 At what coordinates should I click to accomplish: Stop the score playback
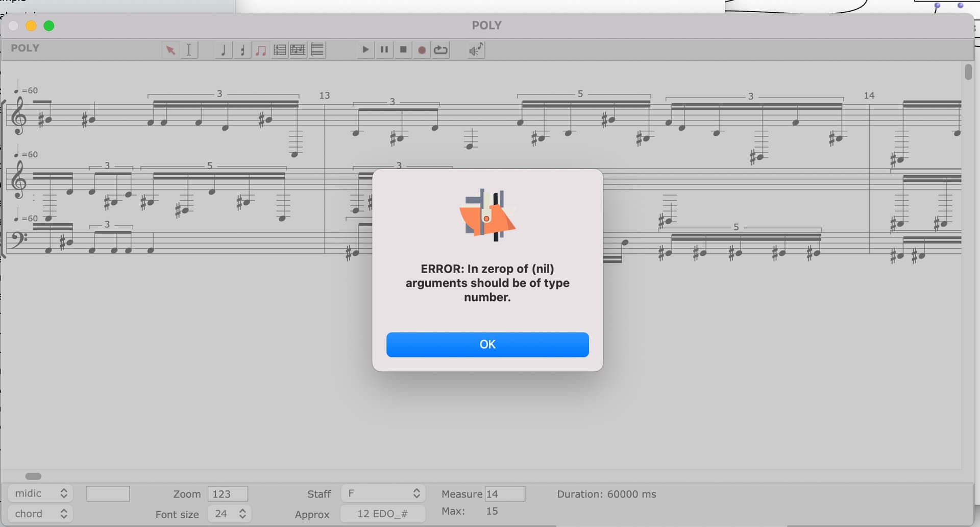point(403,50)
